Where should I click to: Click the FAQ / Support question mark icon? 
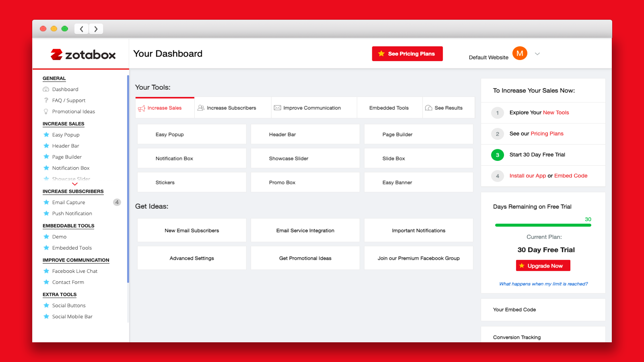pos(46,101)
